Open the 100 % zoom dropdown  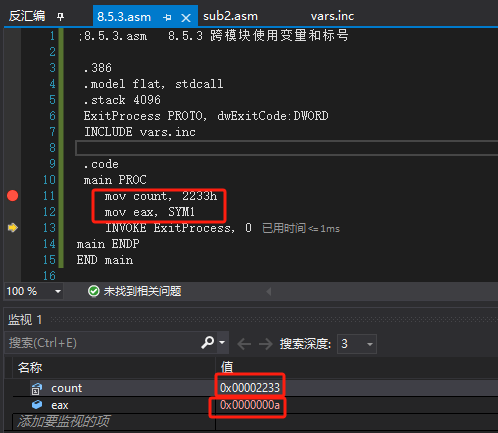point(58,292)
